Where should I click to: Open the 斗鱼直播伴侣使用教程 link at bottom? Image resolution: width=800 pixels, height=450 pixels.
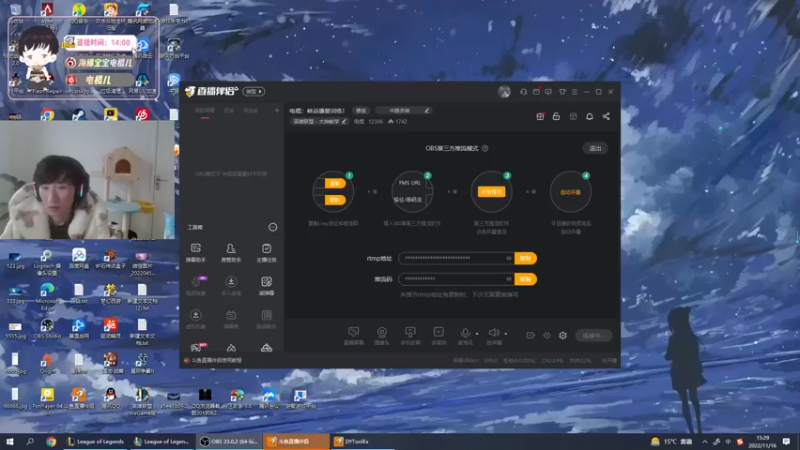(x=216, y=360)
